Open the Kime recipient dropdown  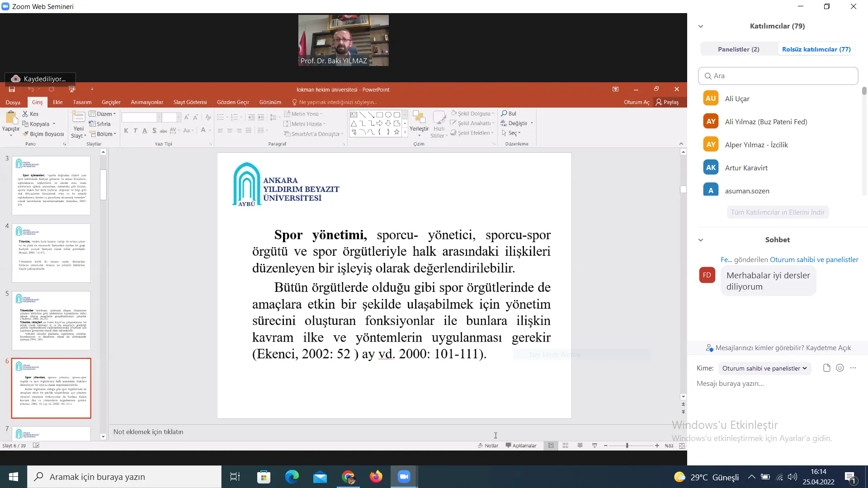point(764,368)
